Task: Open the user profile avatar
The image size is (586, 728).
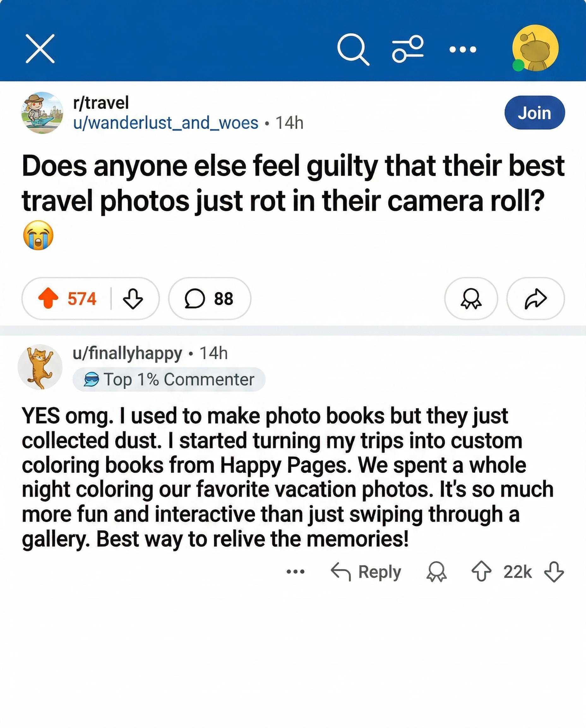Action: [x=535, y=48]
